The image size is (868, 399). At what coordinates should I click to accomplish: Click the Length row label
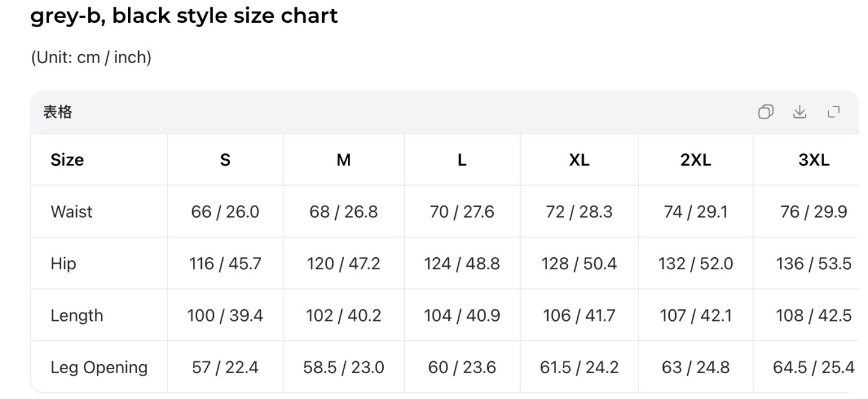[76, 315]
